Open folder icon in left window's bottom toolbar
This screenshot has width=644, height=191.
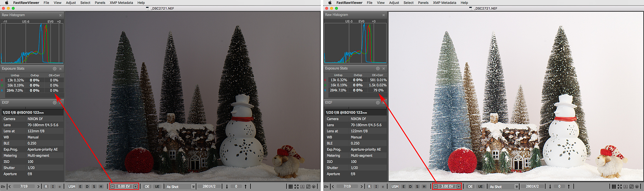pos(3,186)
